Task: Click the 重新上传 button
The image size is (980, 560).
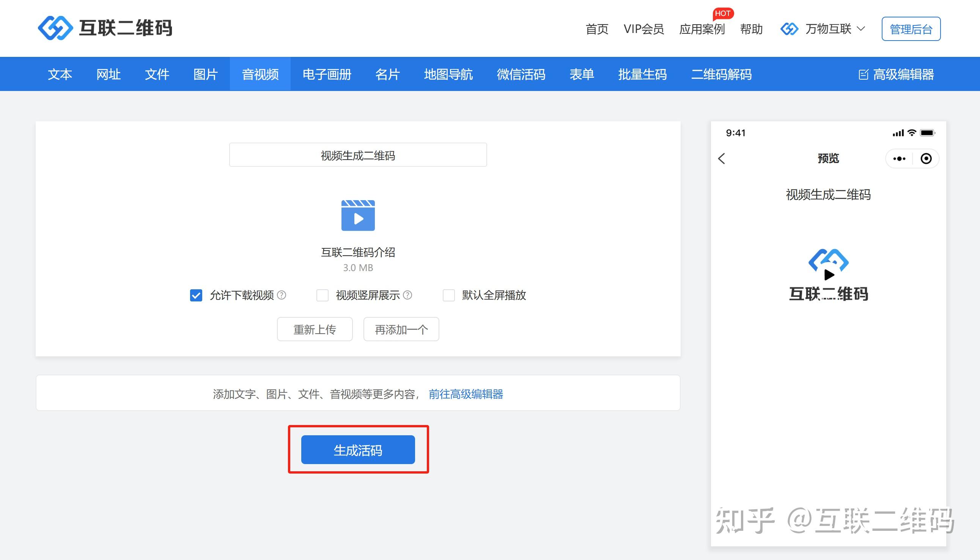Action: (x=315, y=329)
